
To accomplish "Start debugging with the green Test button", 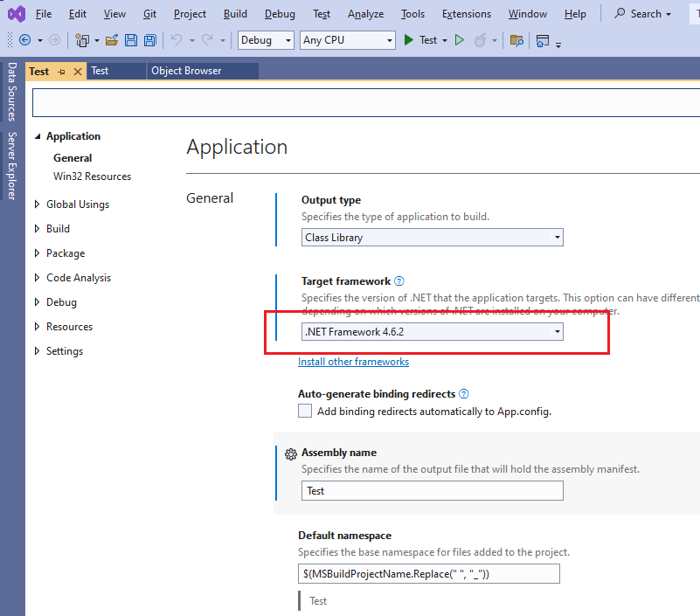I will (420, 40).
